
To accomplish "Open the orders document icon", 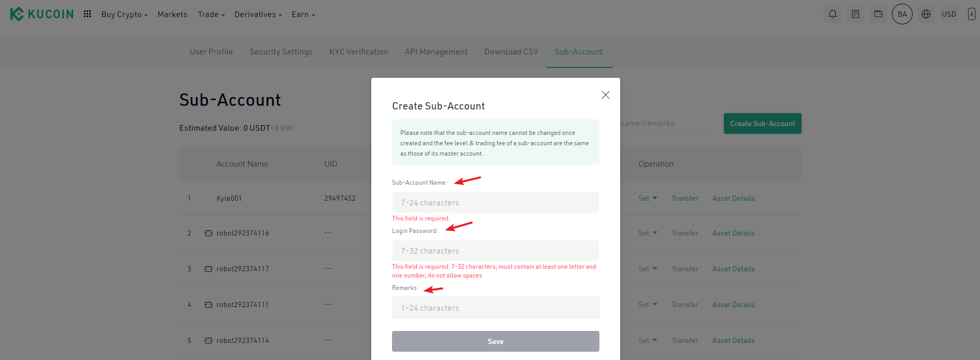I will tap(856, 14).
